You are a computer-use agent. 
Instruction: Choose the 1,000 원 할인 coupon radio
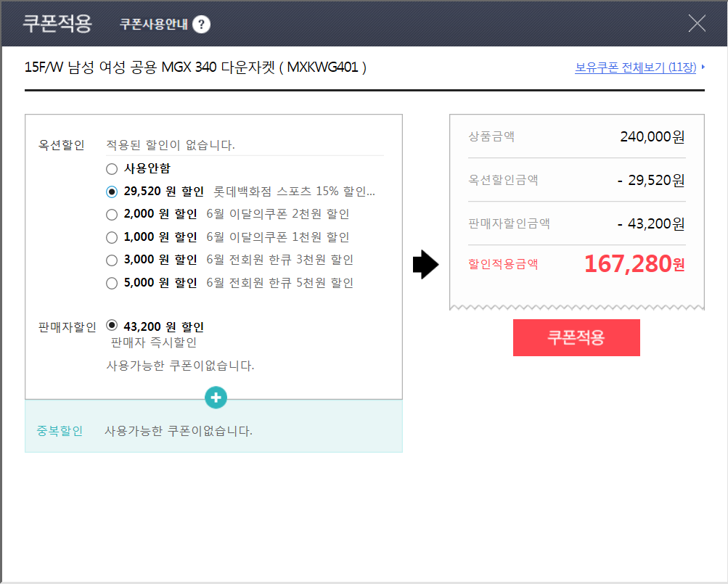point(112,237)
